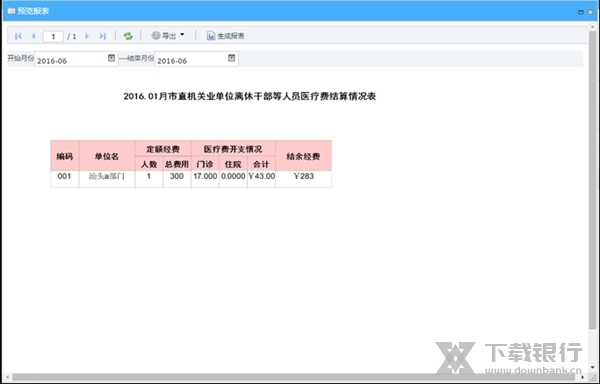Open the 结束月份 calendar picker icon
The width and height of the screenshot is (600, 384).
[232, 58]
